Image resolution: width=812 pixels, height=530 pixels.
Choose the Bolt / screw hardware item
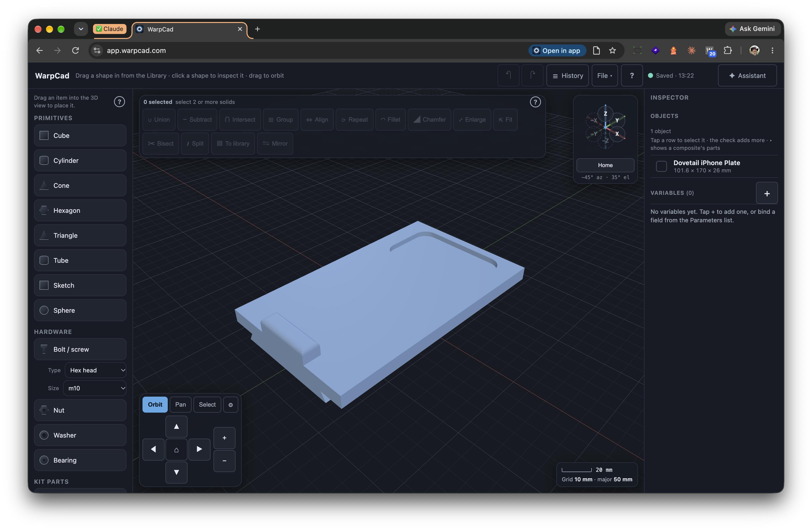[x=80, y=349]
